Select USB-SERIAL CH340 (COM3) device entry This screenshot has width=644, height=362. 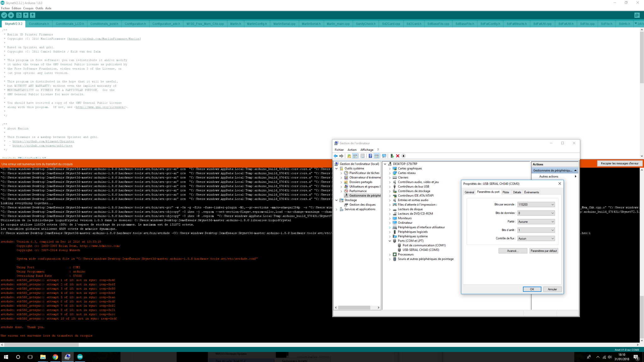click(421, 250)
